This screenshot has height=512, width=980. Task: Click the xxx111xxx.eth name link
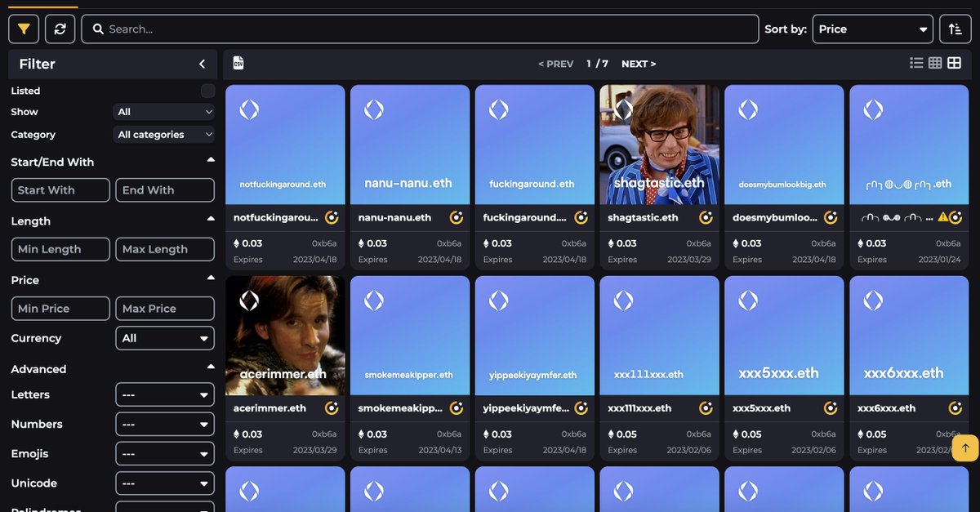coord(639,408)
